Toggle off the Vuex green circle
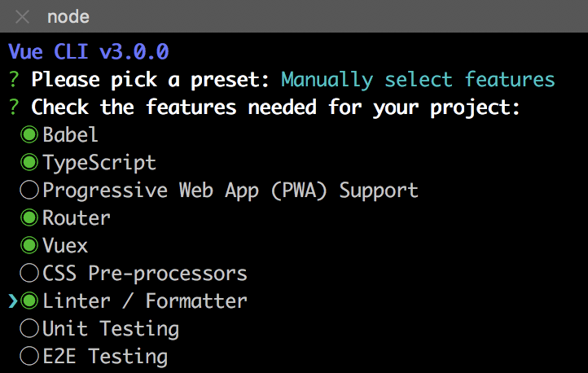 tap(29, 245)
